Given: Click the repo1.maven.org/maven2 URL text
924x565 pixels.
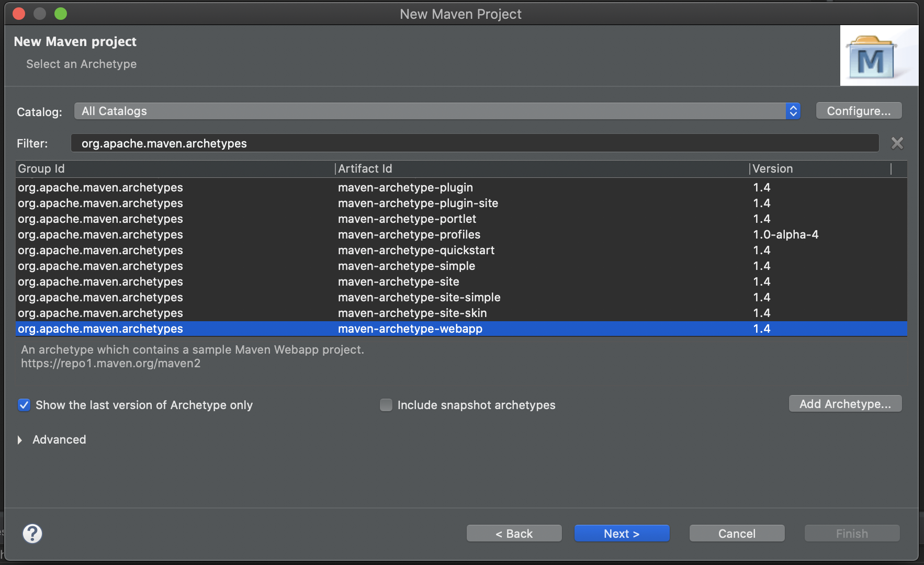Looking at the screenshot, I should [111, 364].
